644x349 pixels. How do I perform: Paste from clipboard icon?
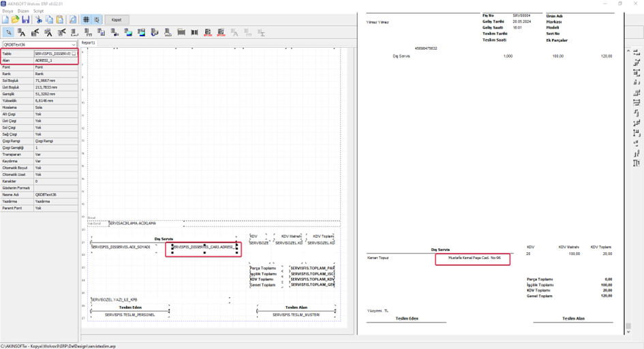click(x=59, y=20)
